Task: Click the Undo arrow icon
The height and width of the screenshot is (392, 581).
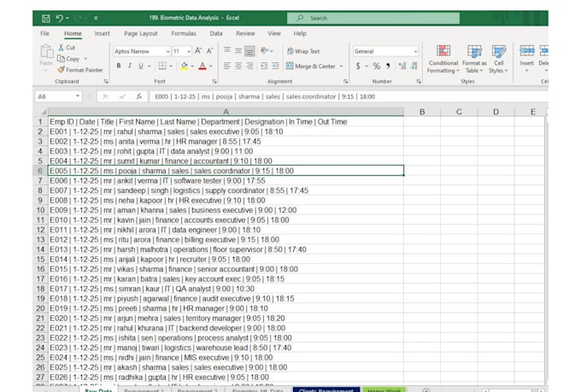Action: pyautogui.click(x=59, y=18)
